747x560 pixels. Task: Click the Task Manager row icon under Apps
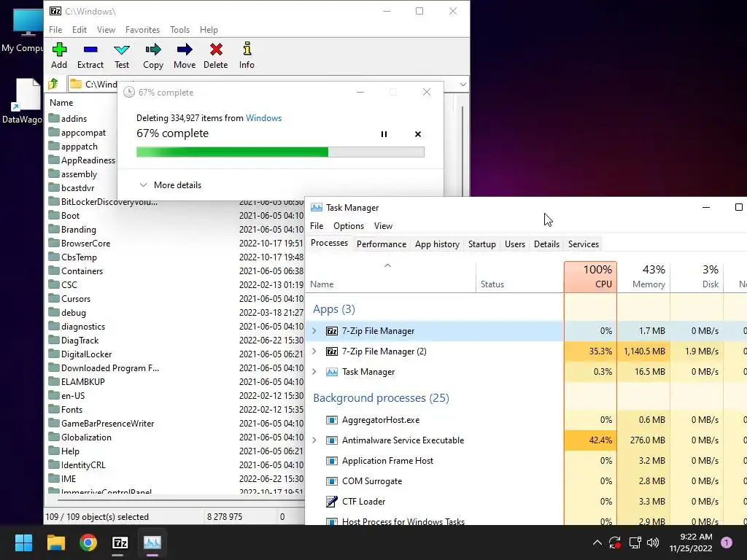tap(332, 372)
